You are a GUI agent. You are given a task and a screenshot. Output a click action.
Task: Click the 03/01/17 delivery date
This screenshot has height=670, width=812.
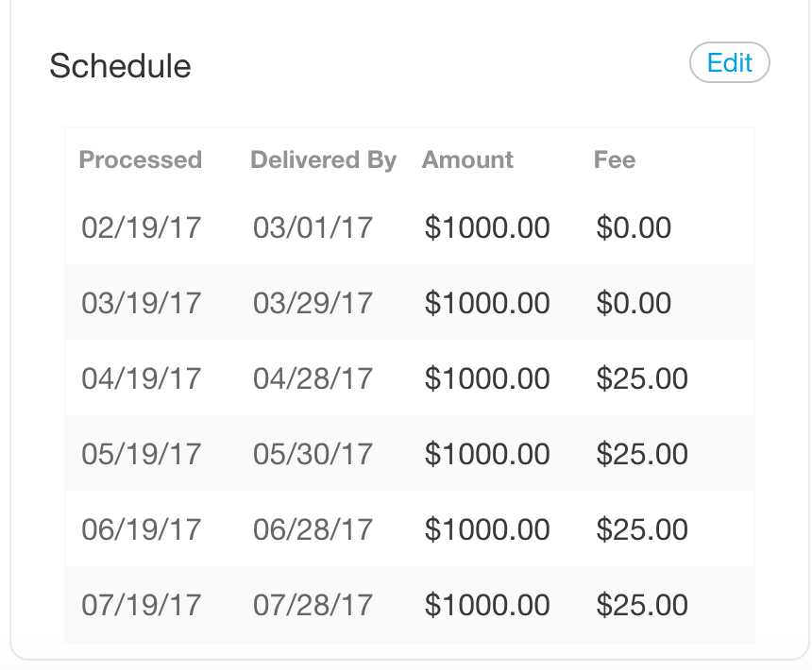coord(313,227)
